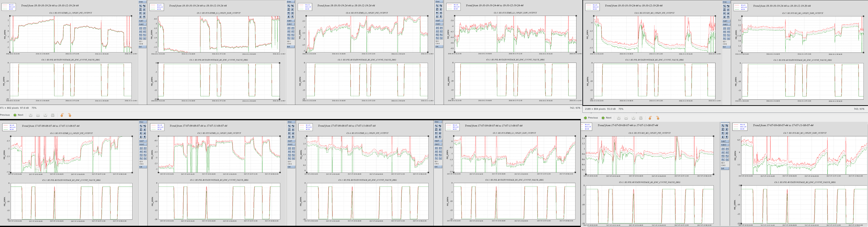The image size is (868, 227).
Task: Click AutoT beside 2018 BS_M3_OPLEV_YAW plot
Action: (x=726, y=21)
